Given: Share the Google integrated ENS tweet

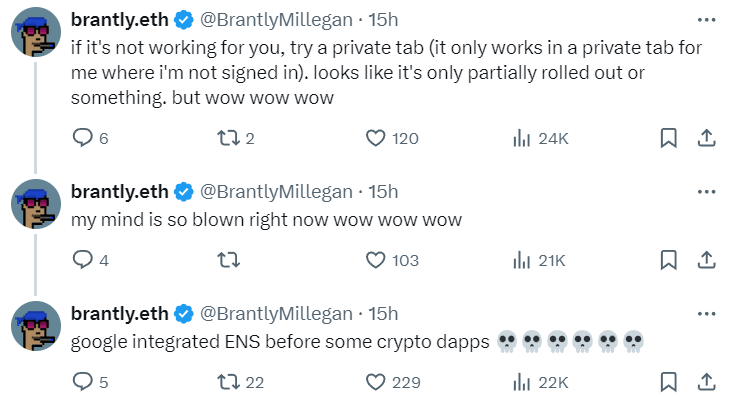Looking at the screenshot, I should (x=705, y=382).
